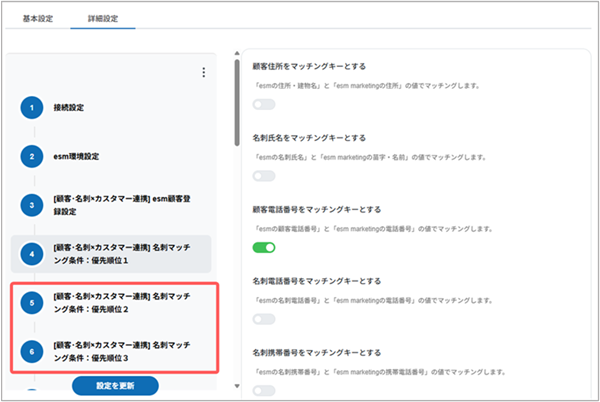Click step 1 circle icon

(32, 106)
